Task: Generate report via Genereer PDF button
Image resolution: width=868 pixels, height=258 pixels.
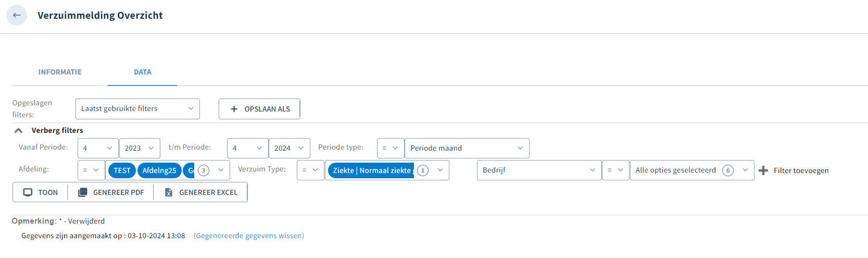Action: click(x=111, y=192)
